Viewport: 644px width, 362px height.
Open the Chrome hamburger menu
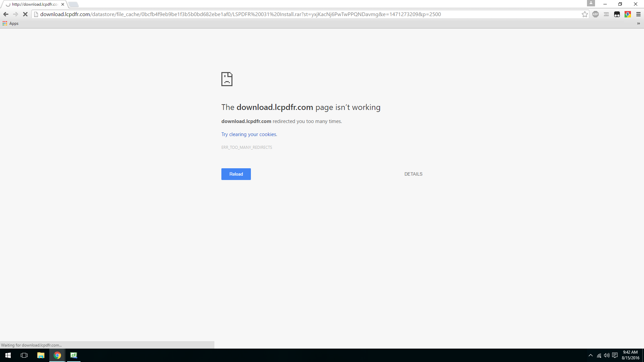coord(638,14)
